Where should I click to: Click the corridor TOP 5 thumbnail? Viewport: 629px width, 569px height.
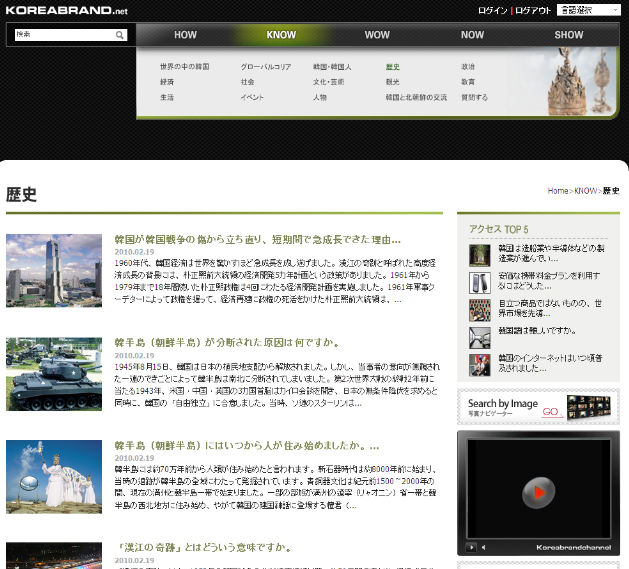(x=479, y=337)
